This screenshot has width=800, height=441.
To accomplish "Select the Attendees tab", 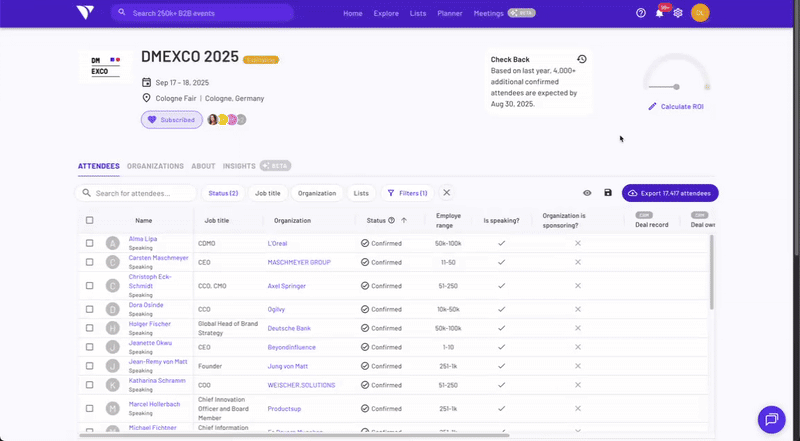I will [98, 166].
